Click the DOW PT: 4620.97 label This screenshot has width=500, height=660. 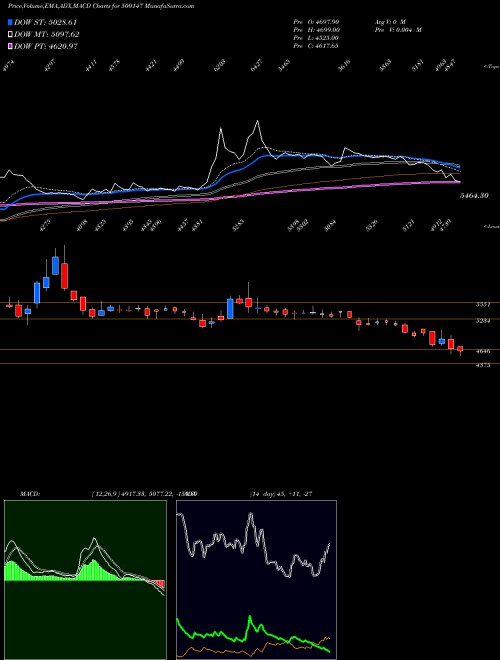(x=46, y=47)
